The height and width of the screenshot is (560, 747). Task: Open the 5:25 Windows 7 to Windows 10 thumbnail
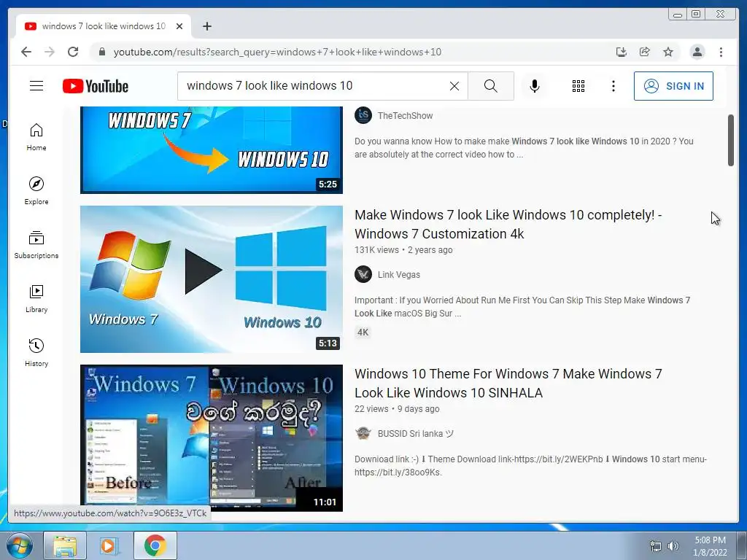[x=212, y=149]
